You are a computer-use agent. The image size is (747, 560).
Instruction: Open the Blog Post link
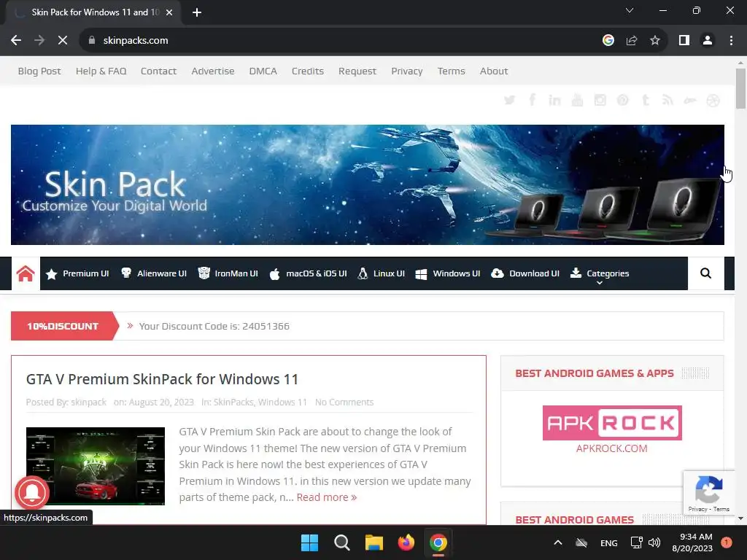(x=39, y=71)
